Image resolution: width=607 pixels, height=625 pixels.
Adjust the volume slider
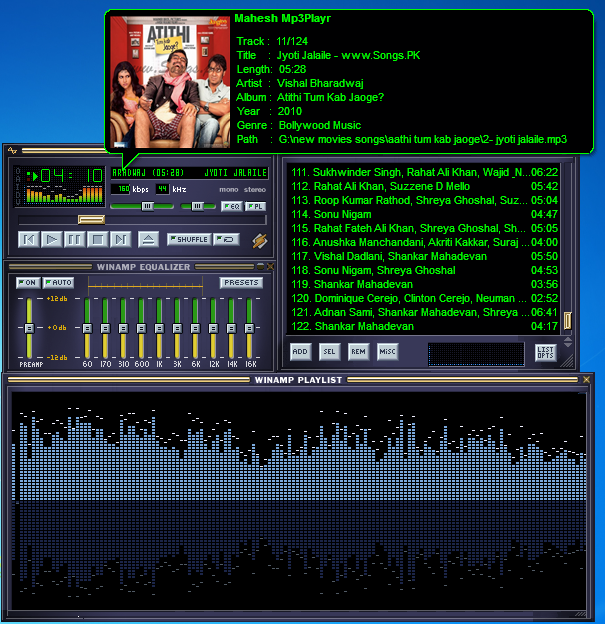click(x=147, y=206)
